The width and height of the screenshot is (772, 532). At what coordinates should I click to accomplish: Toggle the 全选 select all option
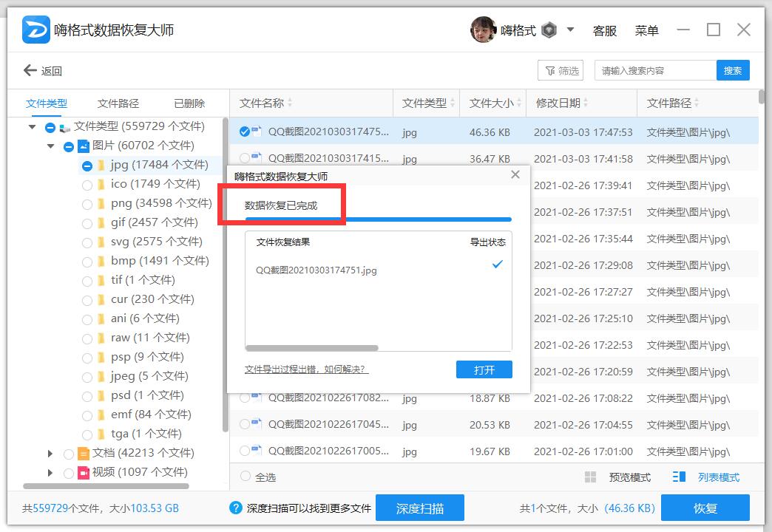click(x=258, y=477)
